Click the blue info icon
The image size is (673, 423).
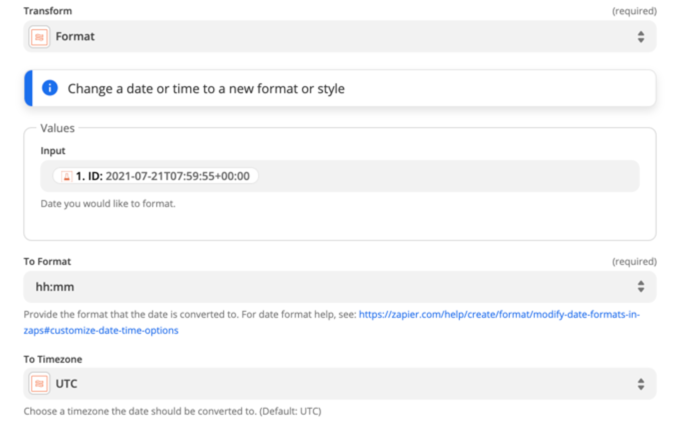(x=50, y=89)
